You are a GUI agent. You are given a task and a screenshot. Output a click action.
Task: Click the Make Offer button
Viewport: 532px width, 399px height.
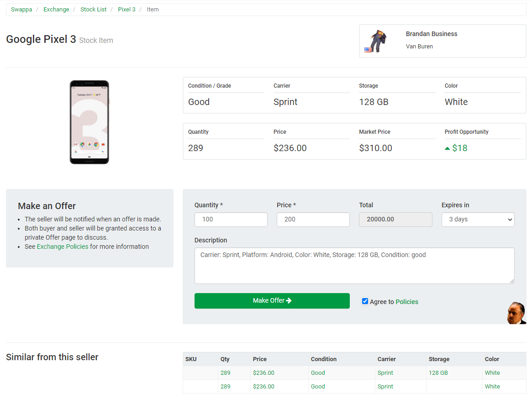(272, 300)
